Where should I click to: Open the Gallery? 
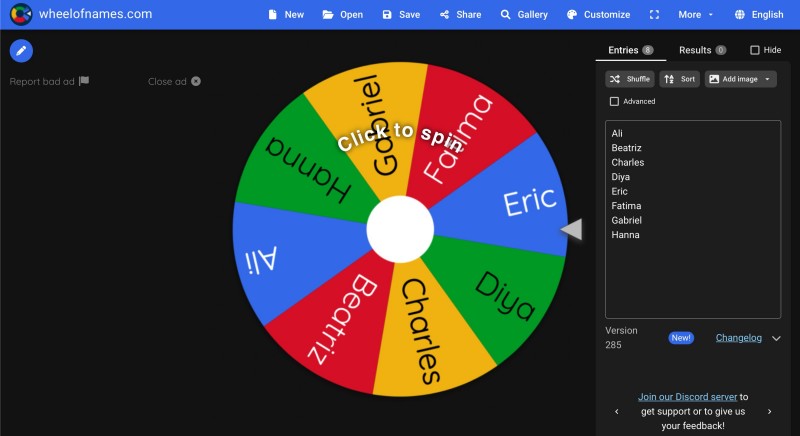(x=524, y=15)
